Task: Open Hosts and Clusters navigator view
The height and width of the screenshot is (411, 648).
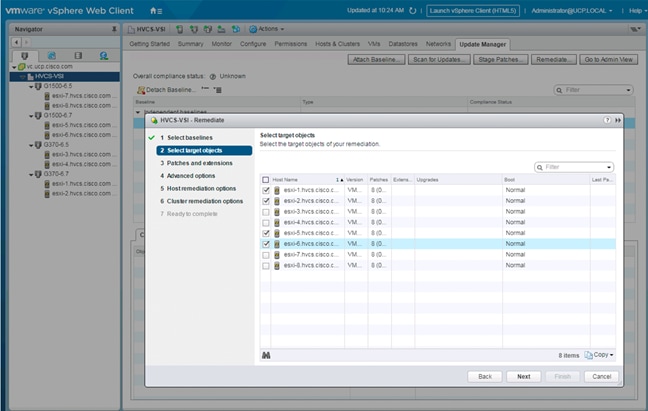Action: (x=25, y=56)
